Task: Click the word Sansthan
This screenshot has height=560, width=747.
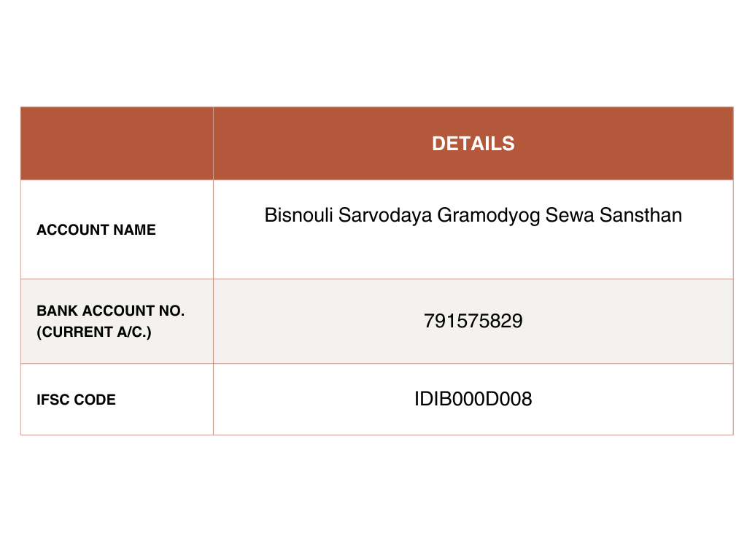Action: [x=641, y=216]
